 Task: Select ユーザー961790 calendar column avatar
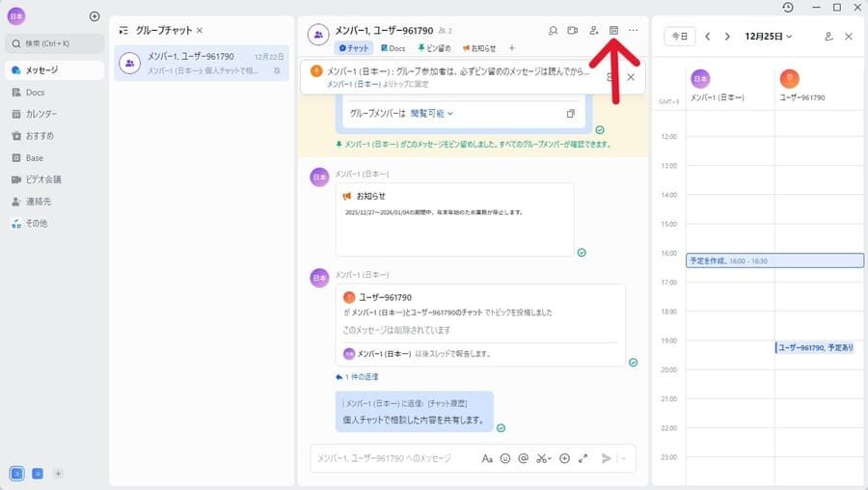pos(789,79)
